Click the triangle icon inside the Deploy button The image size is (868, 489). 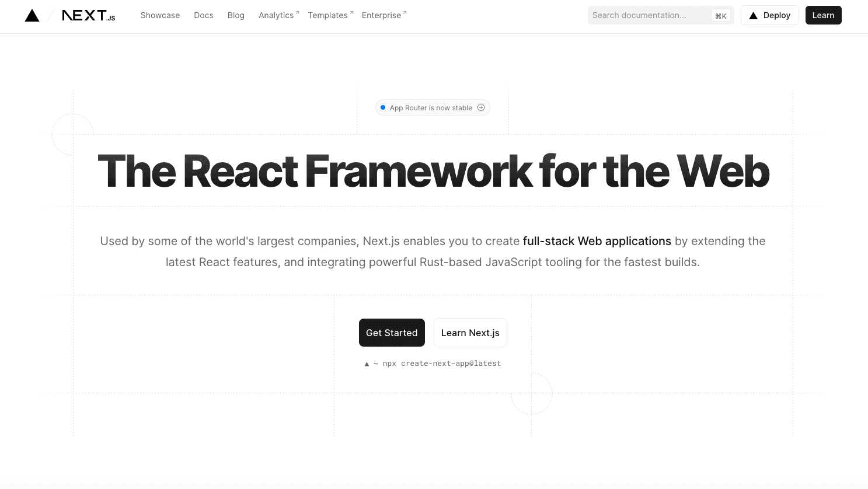(x=754, y=15)
